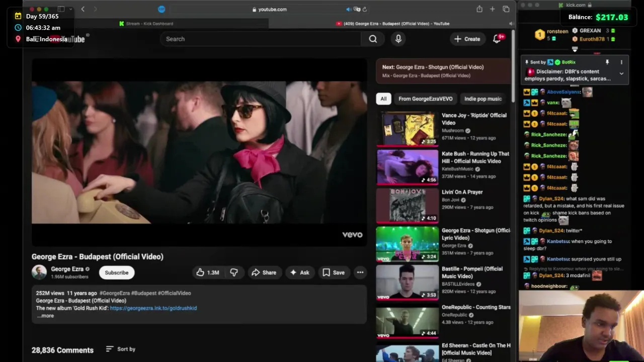Open the George Ezra channel name
Viewport: 644px width, 362px height.
point(67,269)
